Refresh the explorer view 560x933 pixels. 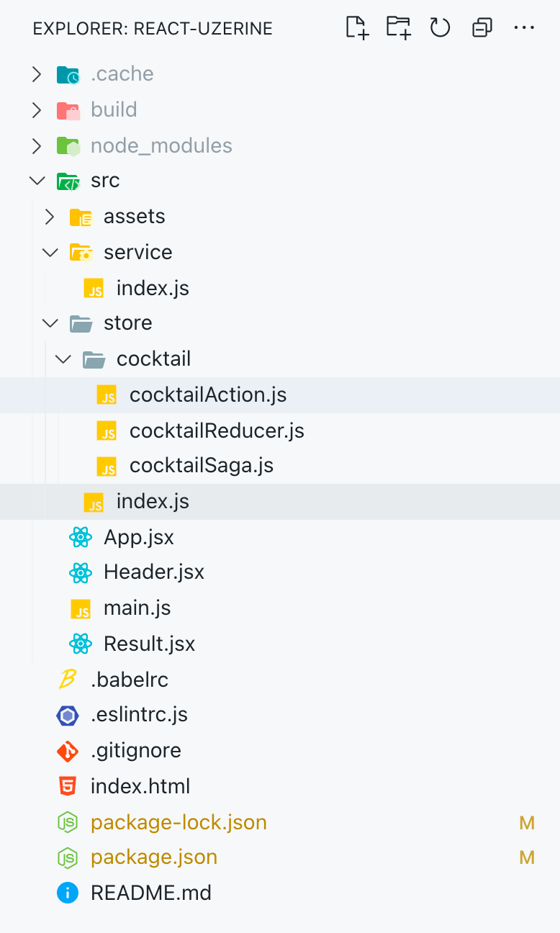coord(440,28)
